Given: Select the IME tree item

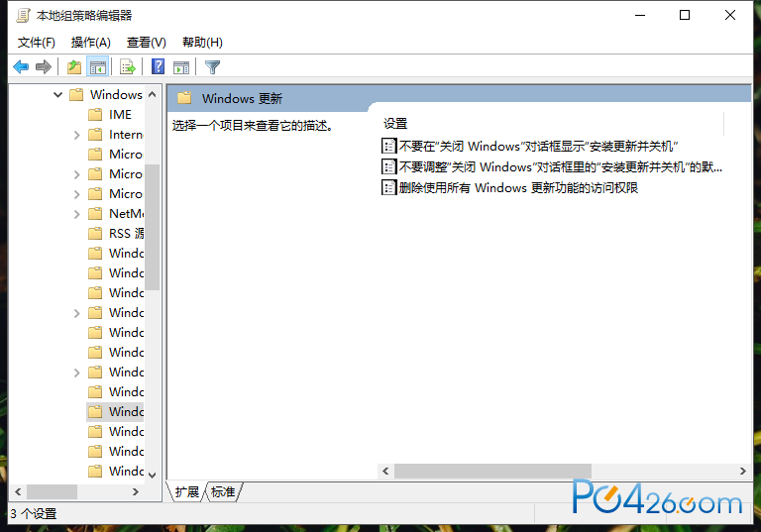Looking at the screenshot, I should tap(120, 115).
